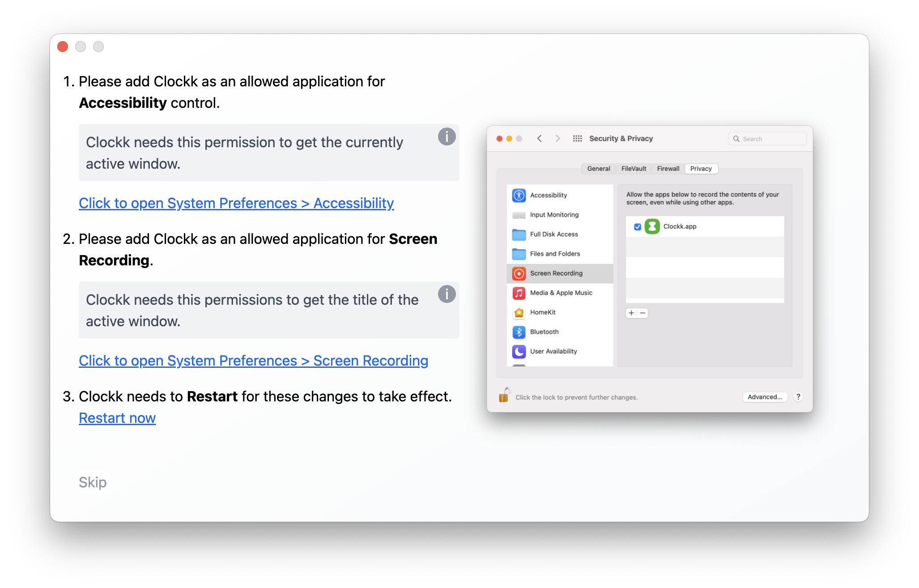Select Screen Recording in sidebar
The width and height of the screenshot is (919, 588).
(x=556, y=273)
